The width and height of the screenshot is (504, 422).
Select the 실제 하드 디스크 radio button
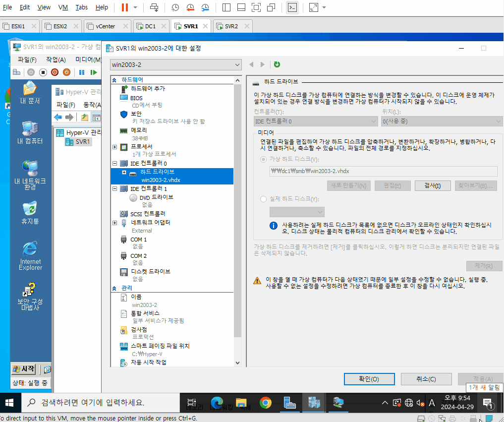coord(264,199)
